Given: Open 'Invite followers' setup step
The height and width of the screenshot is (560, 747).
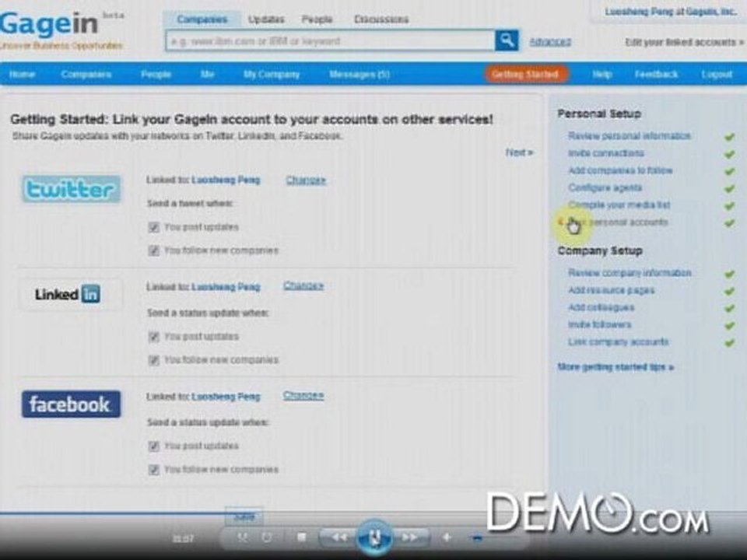Looking at the screenshot, I should pos(600,325).
